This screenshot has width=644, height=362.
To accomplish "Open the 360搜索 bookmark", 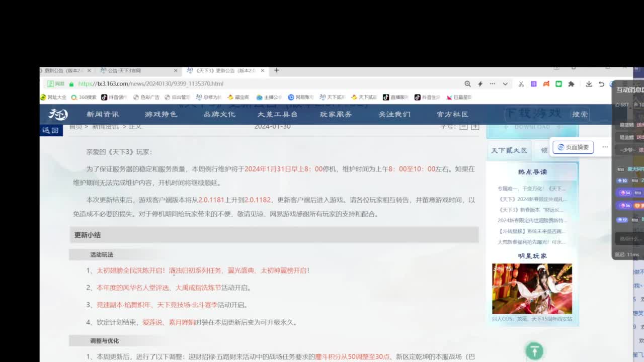I will click(84, 98).
